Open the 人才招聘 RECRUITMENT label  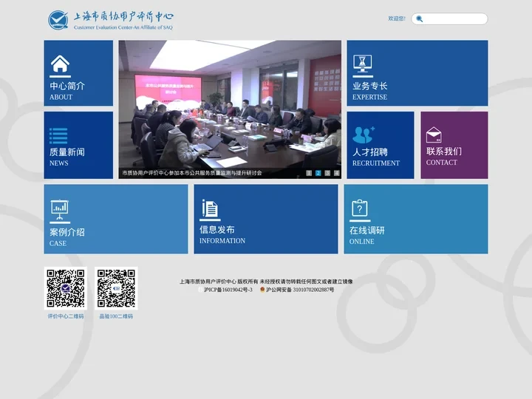point(376,157)
